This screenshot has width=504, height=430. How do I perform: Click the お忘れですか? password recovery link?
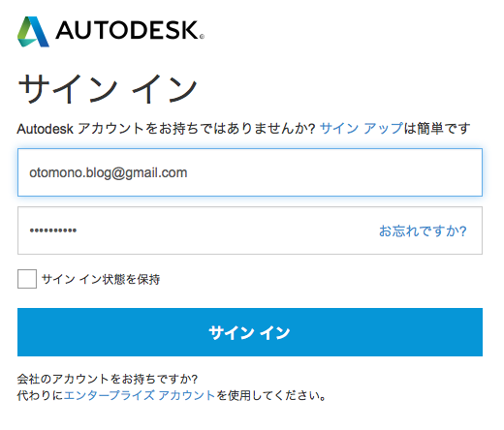[423, 230]
